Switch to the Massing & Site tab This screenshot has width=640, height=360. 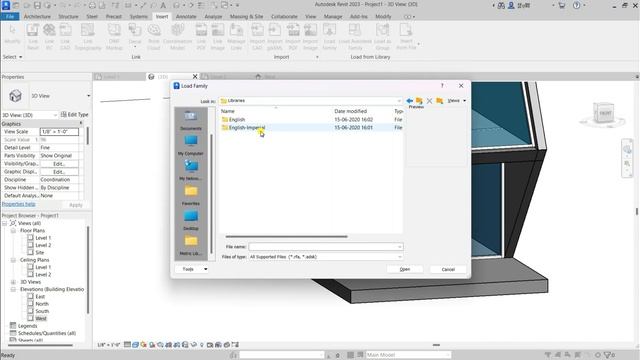pyautogui.click(x=247, y=16)
